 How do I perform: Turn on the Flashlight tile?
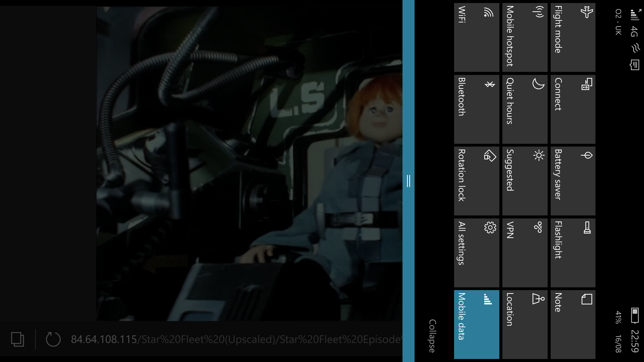(x=573, y=253)
